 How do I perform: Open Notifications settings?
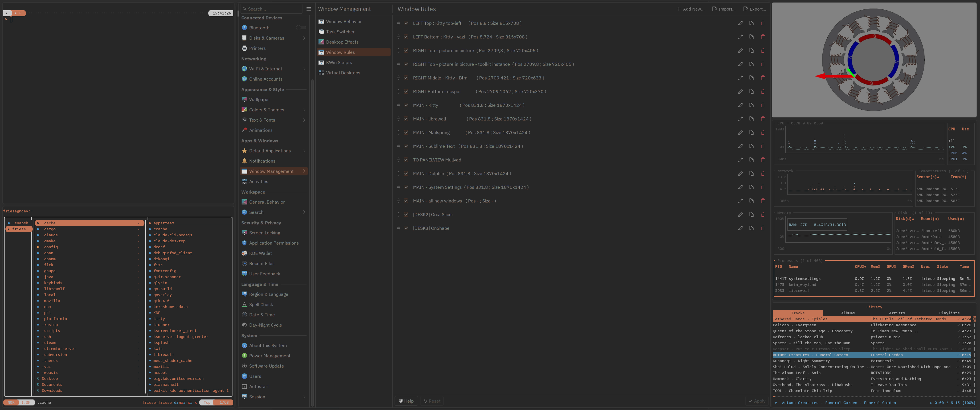click(x=274, y=161)
